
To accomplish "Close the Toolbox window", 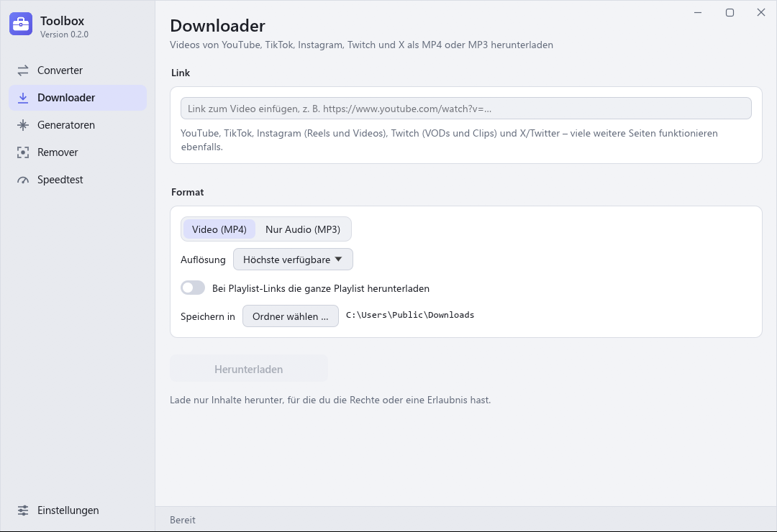I will click(x=761, y=12).
